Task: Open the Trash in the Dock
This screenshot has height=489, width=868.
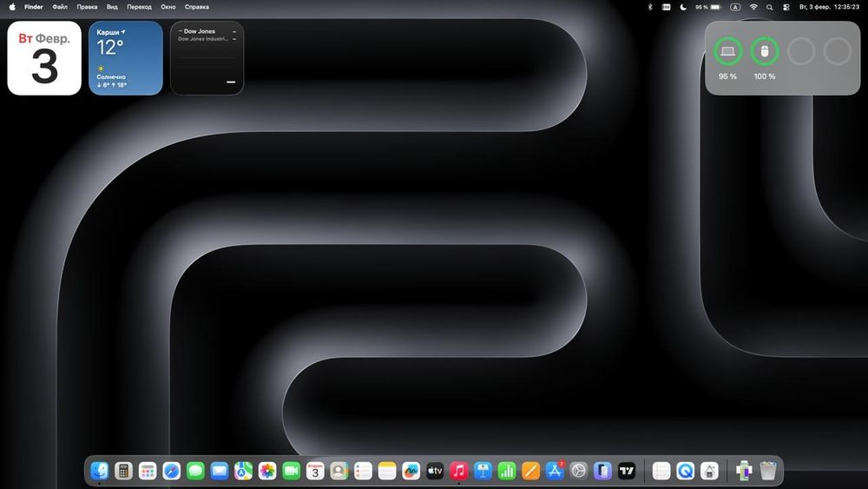Action: point(767,471)
